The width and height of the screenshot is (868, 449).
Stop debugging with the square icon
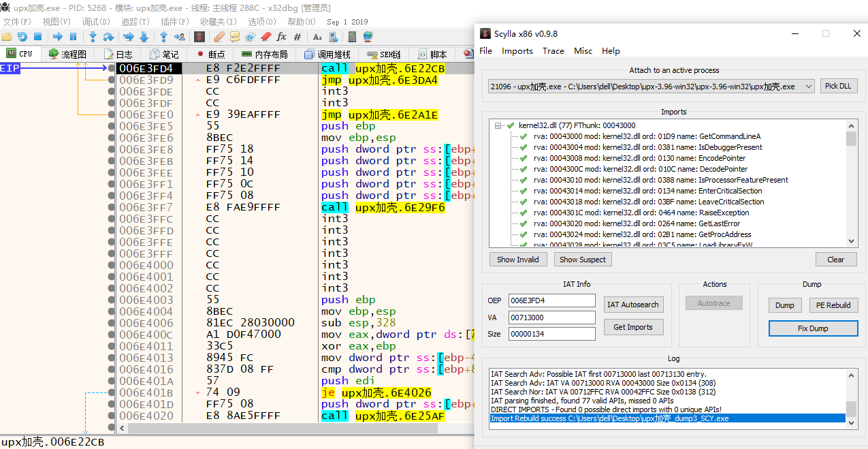click(38, 37)
